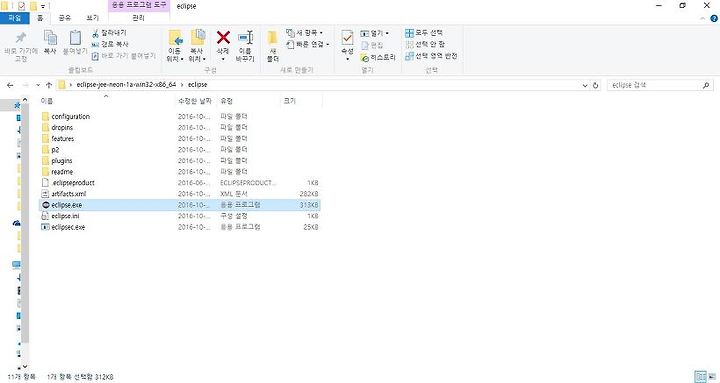Screen dimensions: 720x383
Task: Switch to the View (보기) ribbon tab
Action: [x=92, y=18]
